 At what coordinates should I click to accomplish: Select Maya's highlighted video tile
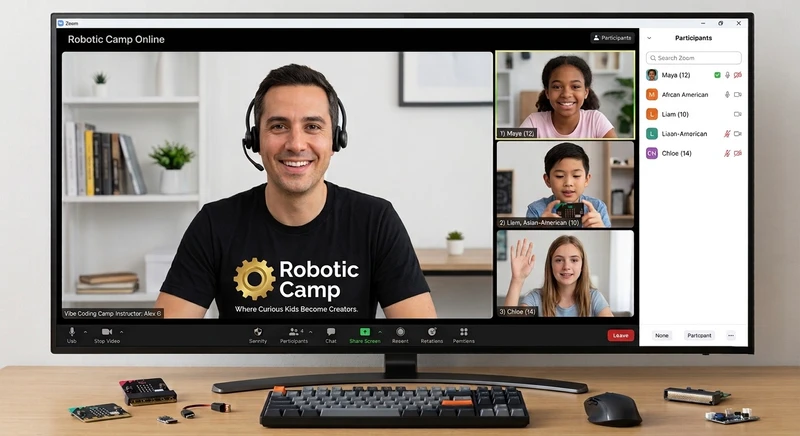(x=565, y=95)
